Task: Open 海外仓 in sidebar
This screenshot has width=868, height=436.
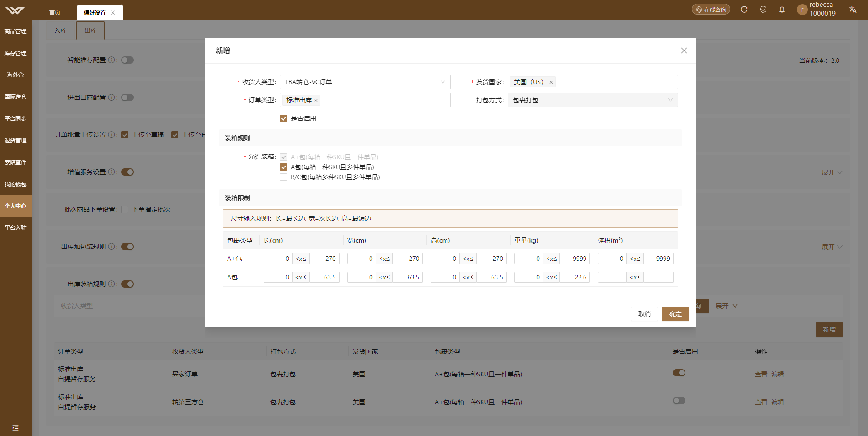Action: click(15, 75)
